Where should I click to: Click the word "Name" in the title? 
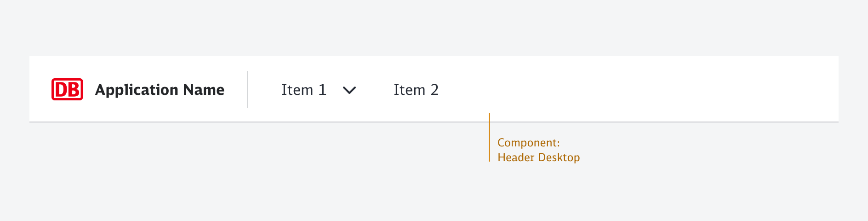[204, 90]
